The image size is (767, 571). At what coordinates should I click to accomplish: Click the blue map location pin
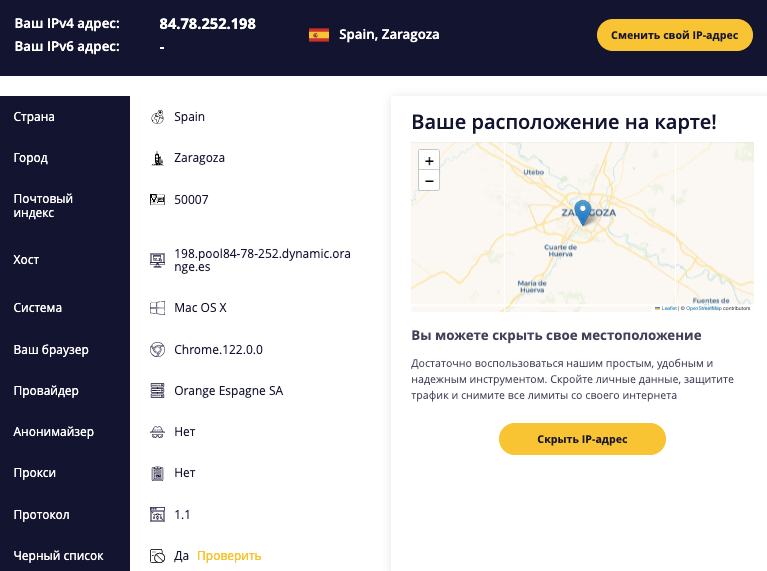[582, 212]
